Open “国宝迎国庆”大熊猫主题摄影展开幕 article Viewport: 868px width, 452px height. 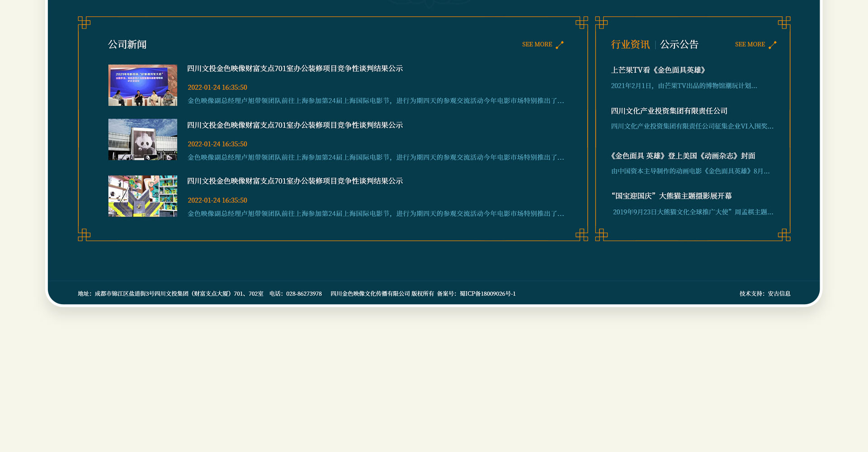(671, 196)
